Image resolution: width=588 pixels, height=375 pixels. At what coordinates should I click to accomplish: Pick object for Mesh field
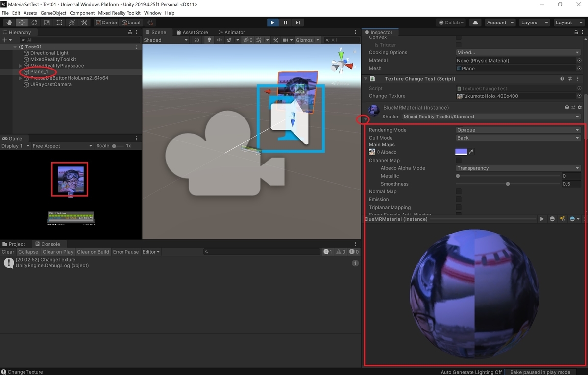pyautogui.click(x=579, y=69)
